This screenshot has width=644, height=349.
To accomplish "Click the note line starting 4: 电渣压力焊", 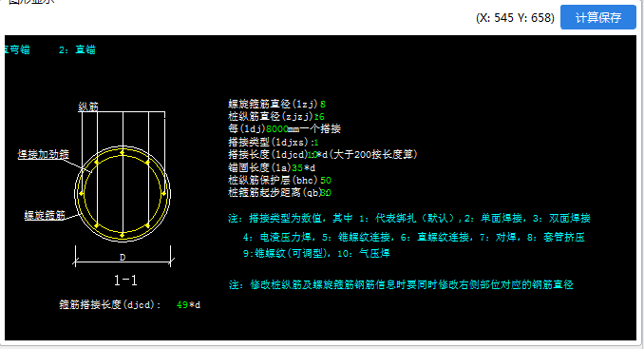I will click(x=413, y=237).
